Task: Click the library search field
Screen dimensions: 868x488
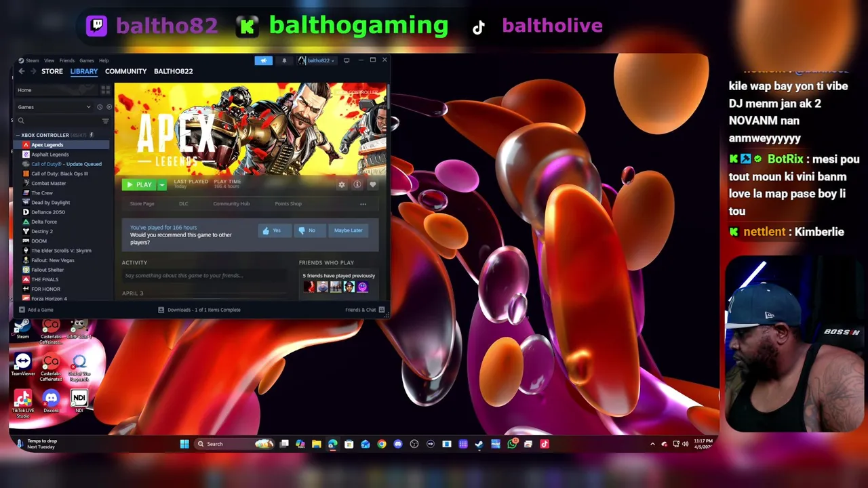Action: [x=58, y=121]
